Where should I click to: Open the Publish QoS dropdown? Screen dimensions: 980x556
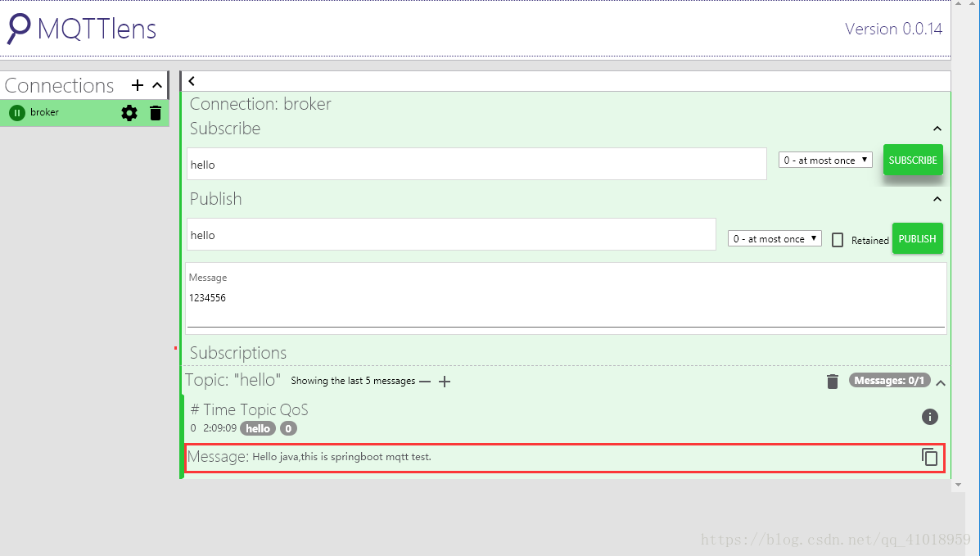tap(774, 237)
